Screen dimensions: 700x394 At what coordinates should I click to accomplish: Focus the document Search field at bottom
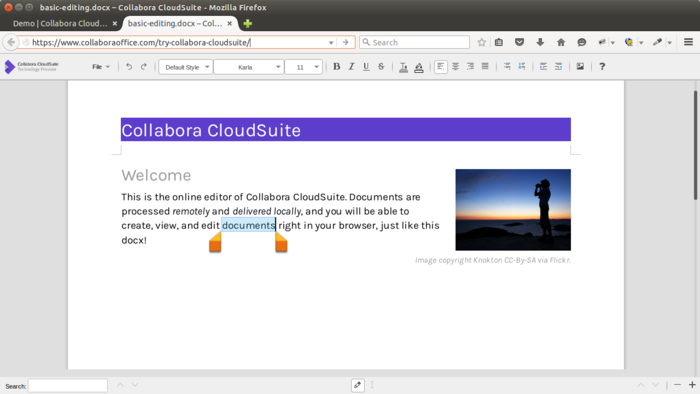pyautogui.click(x=68, y=386)
